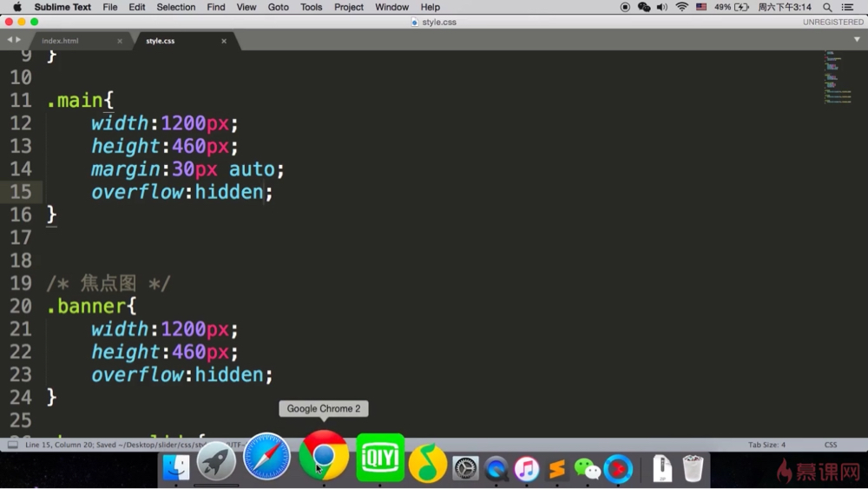
Task: Close the style.css tab
Action: (224, 41)
